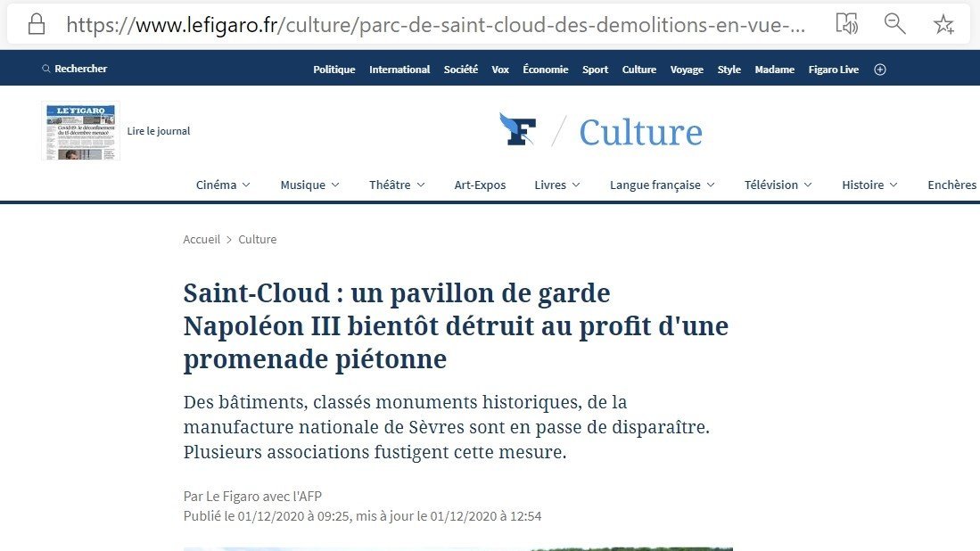Expand the Télévision submenu chevron

808,185
